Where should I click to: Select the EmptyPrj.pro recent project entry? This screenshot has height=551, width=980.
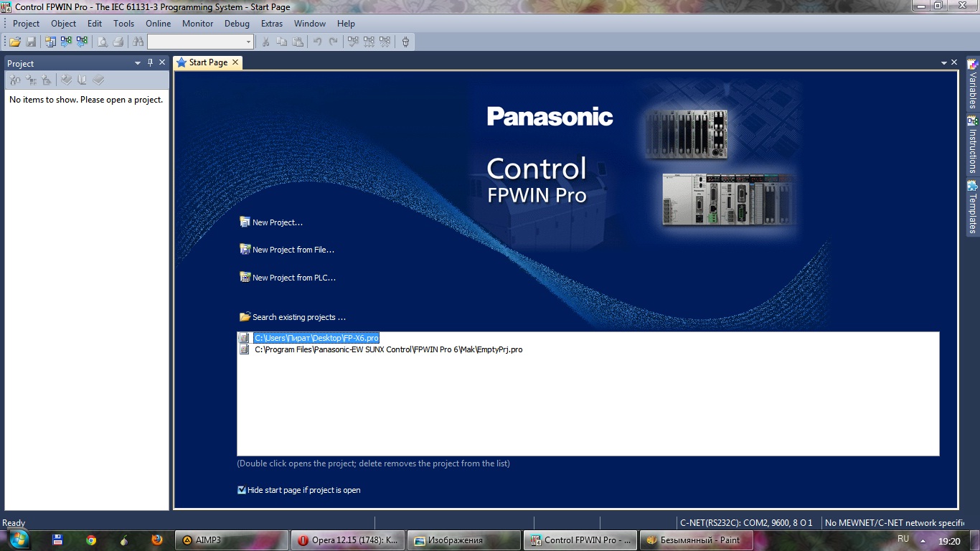tap(388, 349)
